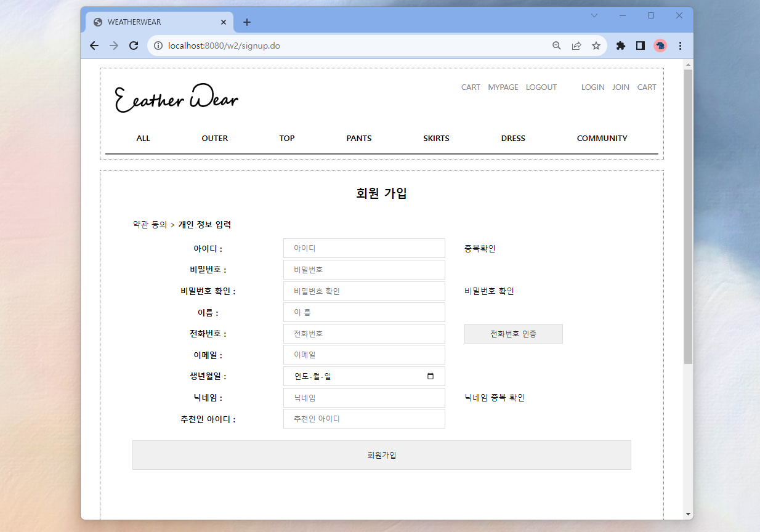Reload the signup page
The width and height of the screenshot is (760, 532).
(x=134, y=46)
